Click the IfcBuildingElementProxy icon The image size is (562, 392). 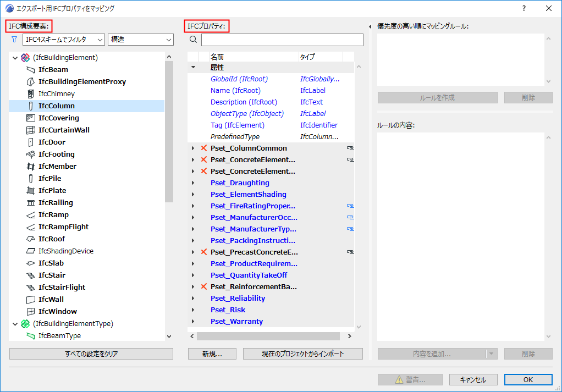point(31,82)
